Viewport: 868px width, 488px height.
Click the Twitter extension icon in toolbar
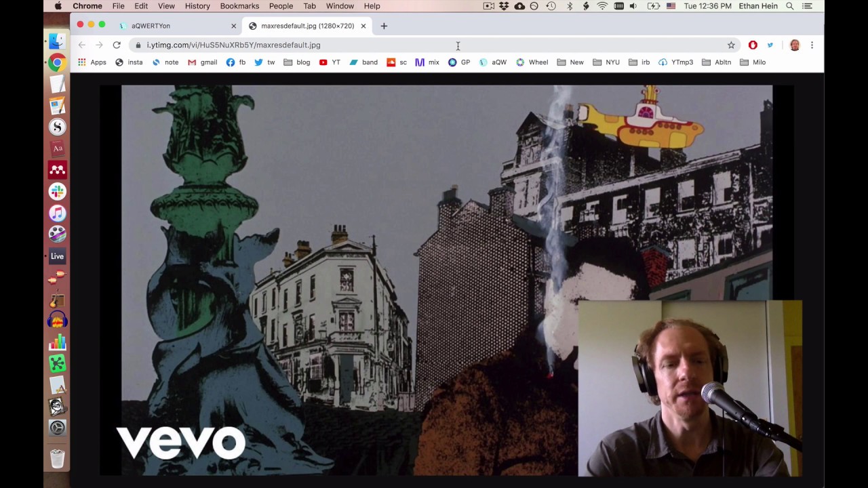770,45
